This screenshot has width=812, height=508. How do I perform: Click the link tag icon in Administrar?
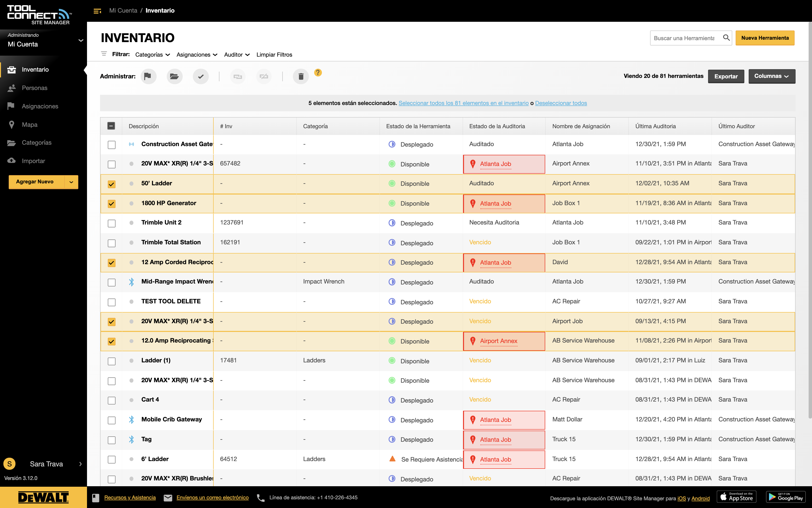238,76
